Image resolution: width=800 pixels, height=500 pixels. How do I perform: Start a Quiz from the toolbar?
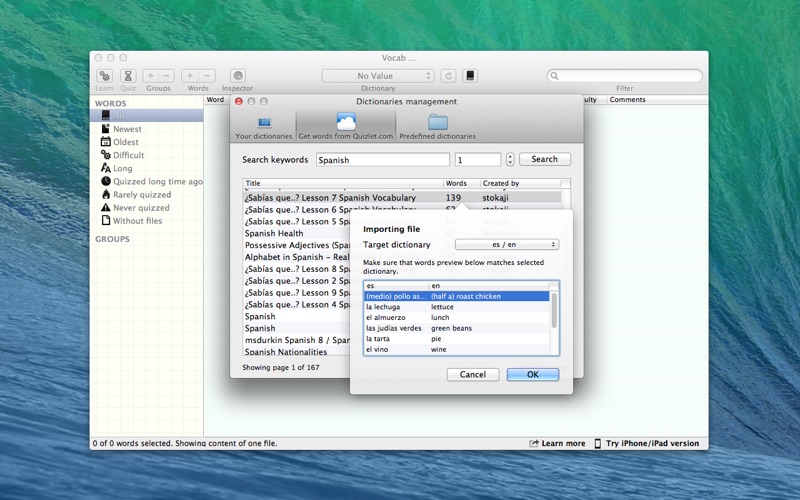click(x=128, y=76)
